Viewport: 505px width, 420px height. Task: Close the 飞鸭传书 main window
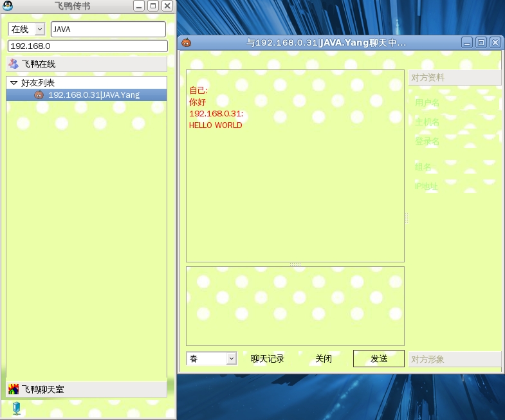click(x=167, y=6)
